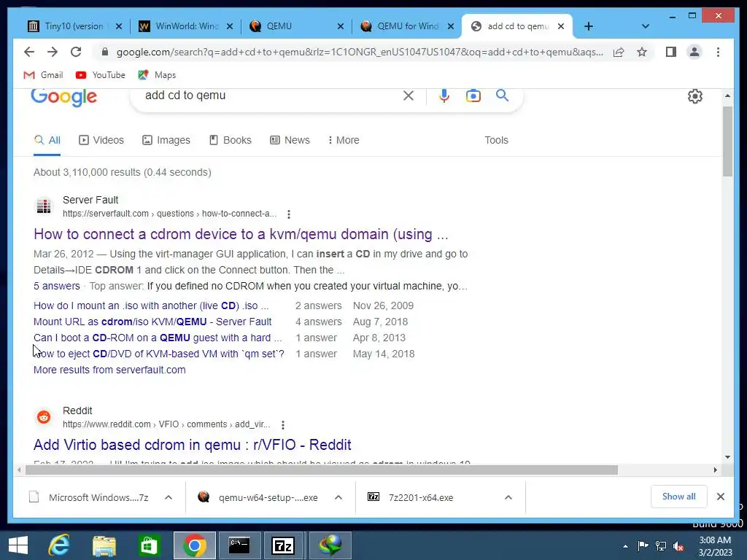Expand 7z2201-x64.exe download options
The height and width of the screenshot is (560, 747).
pos(508,497)
